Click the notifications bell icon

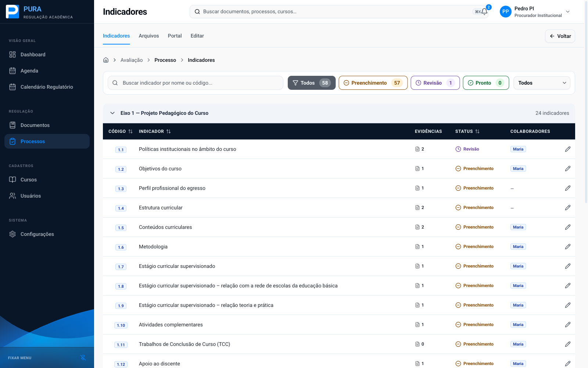pyautogui.click(x=484, y=11)
